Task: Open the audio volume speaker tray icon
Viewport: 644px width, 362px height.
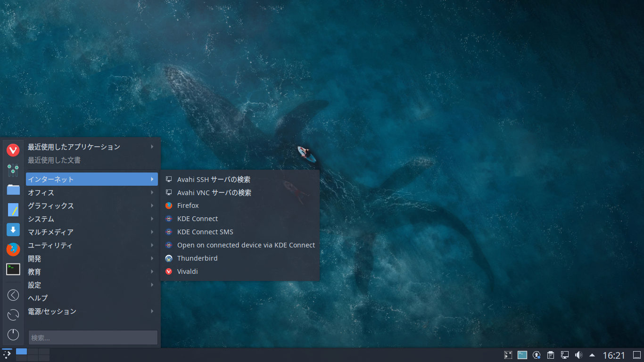Action: click(579, 355)
